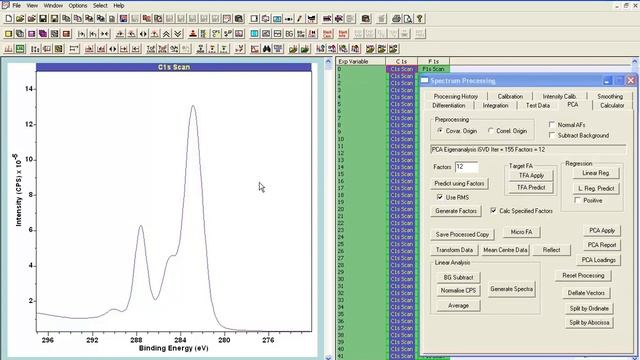Click the Print toolbar icon
Screen dimensions: 640x360
coord(396,19)
